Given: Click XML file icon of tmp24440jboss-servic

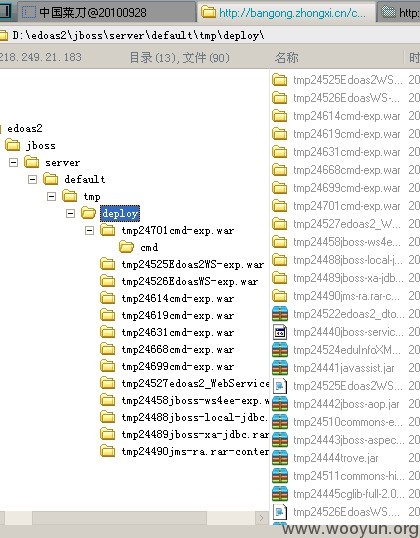Looking at the screenshot, I should [x=280, y=332].
